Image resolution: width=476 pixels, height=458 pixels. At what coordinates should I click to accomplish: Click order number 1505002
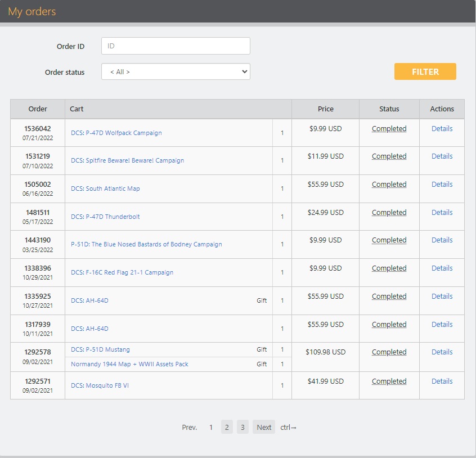pos(38,185)
